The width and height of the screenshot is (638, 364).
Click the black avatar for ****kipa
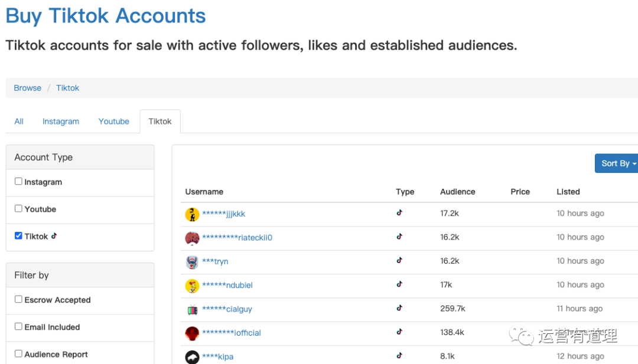pos(192,357)
